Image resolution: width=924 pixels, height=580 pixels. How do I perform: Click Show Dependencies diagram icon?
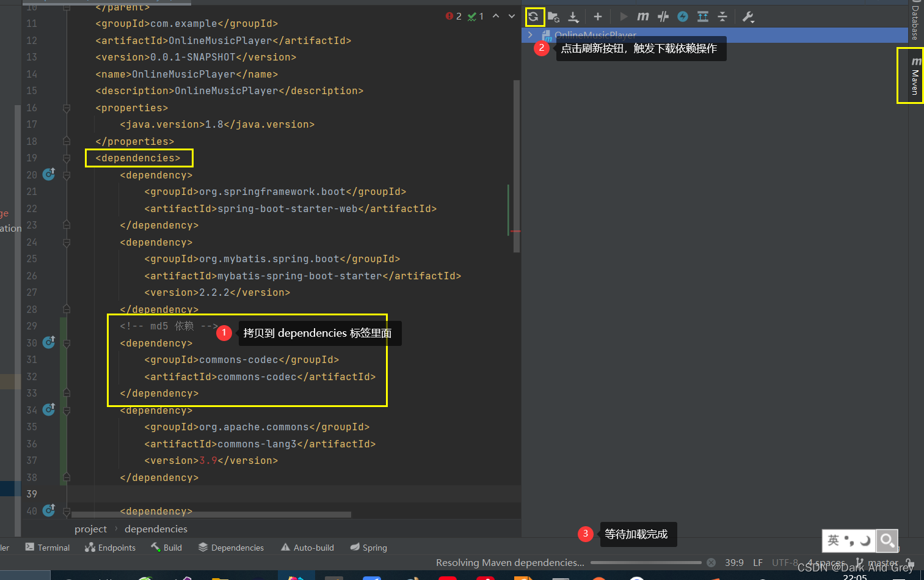[703, 17]
